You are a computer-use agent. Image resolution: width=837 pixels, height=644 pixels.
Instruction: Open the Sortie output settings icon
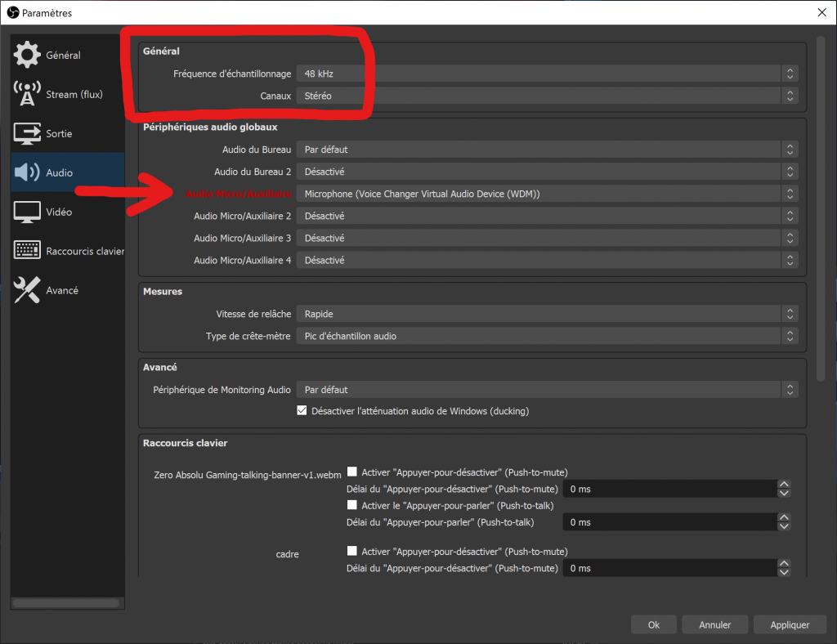coord(27,132)
